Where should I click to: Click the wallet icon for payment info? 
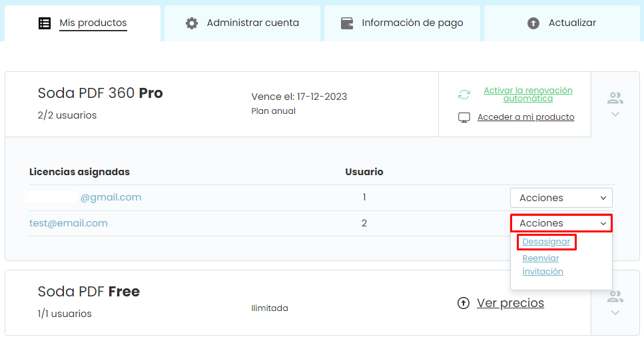point(347,23)
